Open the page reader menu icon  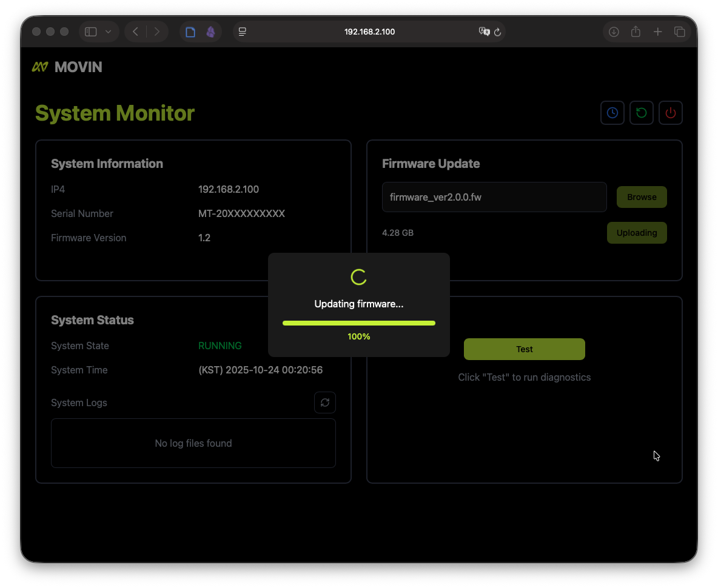(x=243, y=32)
